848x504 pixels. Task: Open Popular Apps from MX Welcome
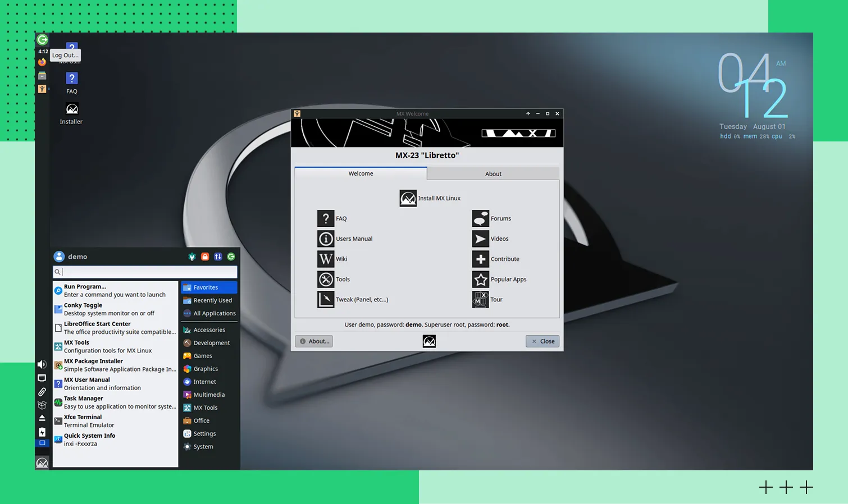500,280
